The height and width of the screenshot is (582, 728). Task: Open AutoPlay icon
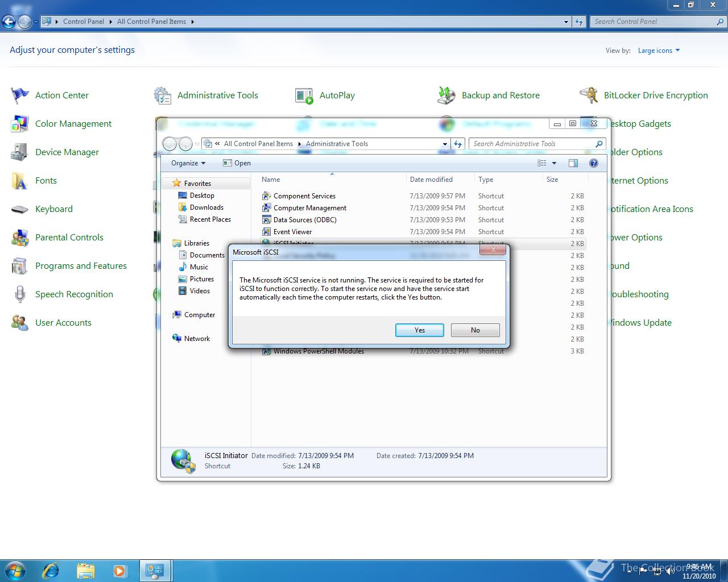click(x=304, y=95)
